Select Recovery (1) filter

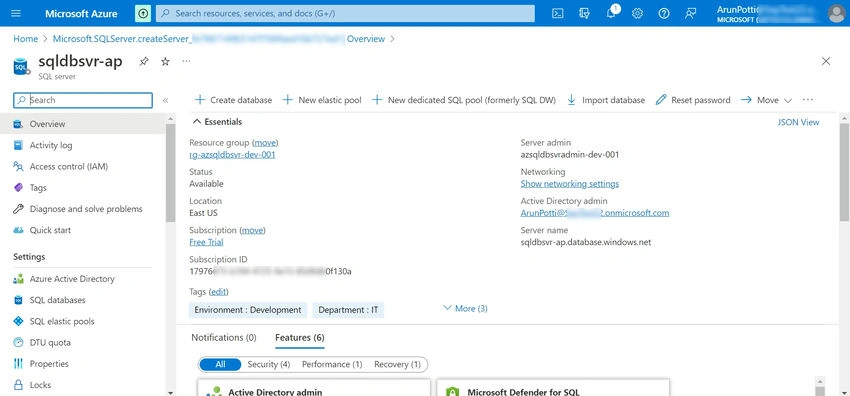pyautogui.click(x=397, y=365)
